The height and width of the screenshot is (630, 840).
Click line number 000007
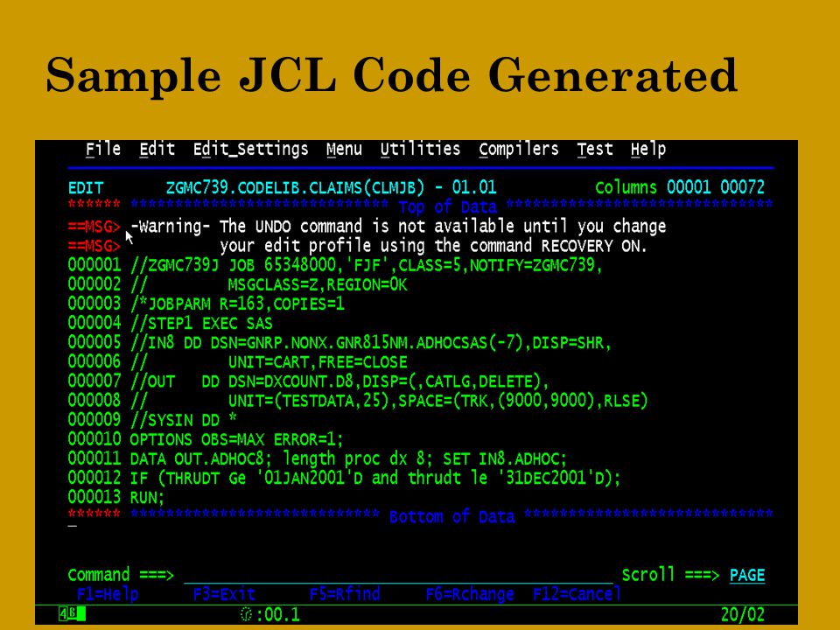click(x=94, y=381)
